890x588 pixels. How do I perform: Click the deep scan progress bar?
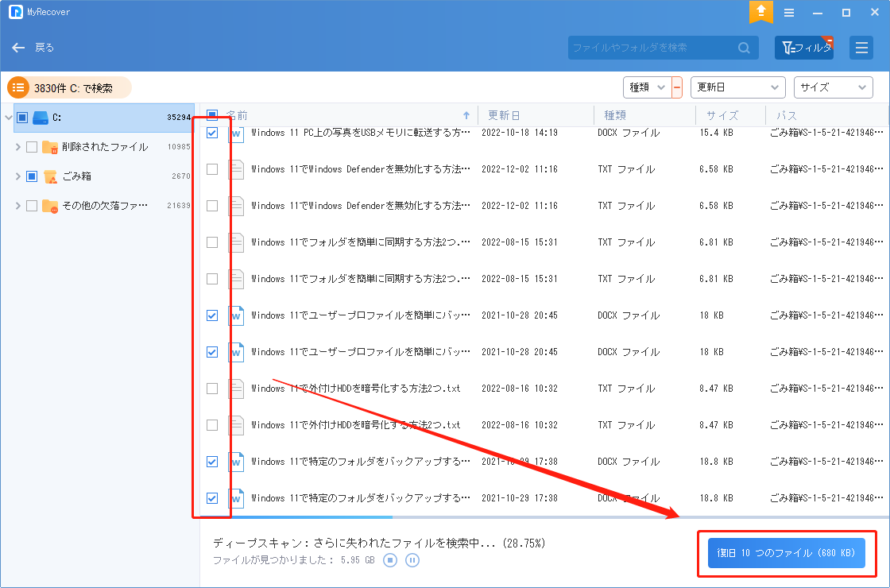[545, 517]
